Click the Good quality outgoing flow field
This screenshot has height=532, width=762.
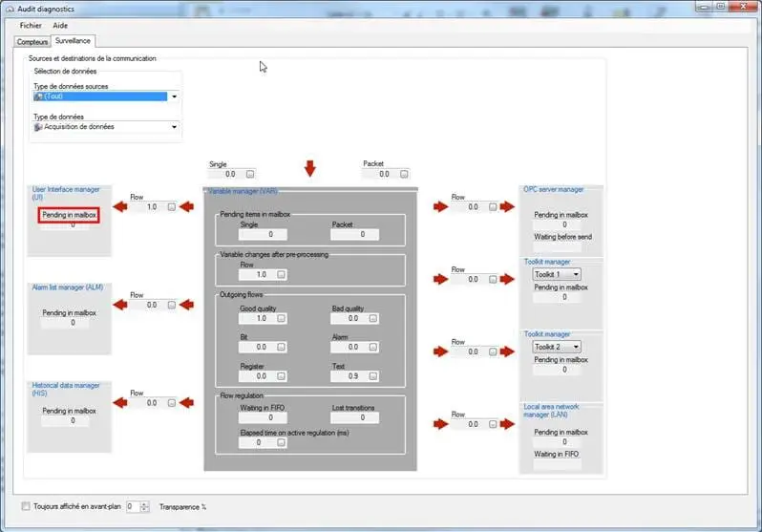[x=258, y=319]
